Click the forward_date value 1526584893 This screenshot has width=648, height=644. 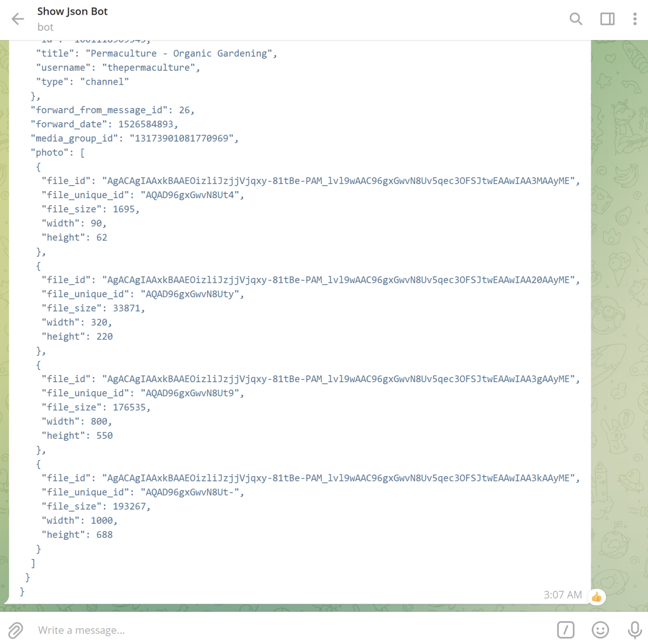click(x=145, y=124)
